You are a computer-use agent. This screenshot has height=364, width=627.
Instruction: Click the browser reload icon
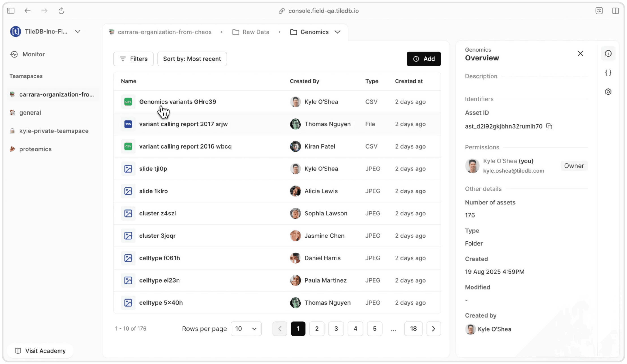[61, 11]
